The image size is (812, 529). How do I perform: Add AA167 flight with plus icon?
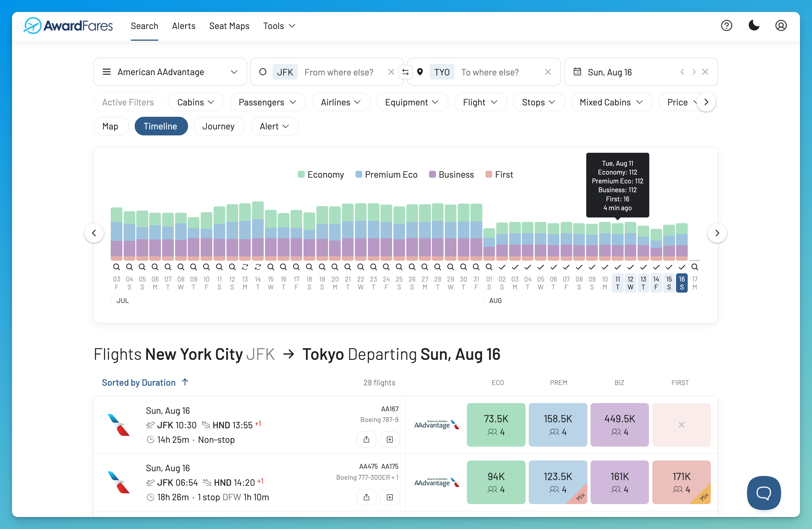tap(390, 440)
